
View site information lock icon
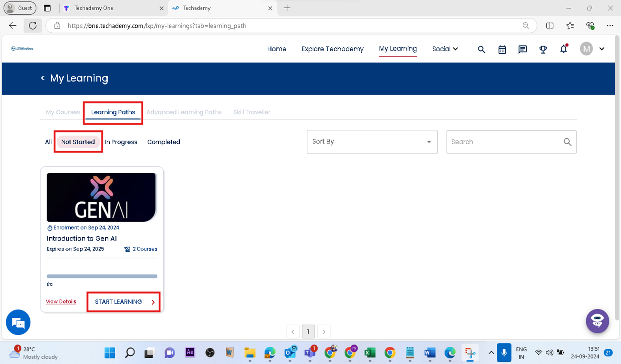(x=57, y=26)
